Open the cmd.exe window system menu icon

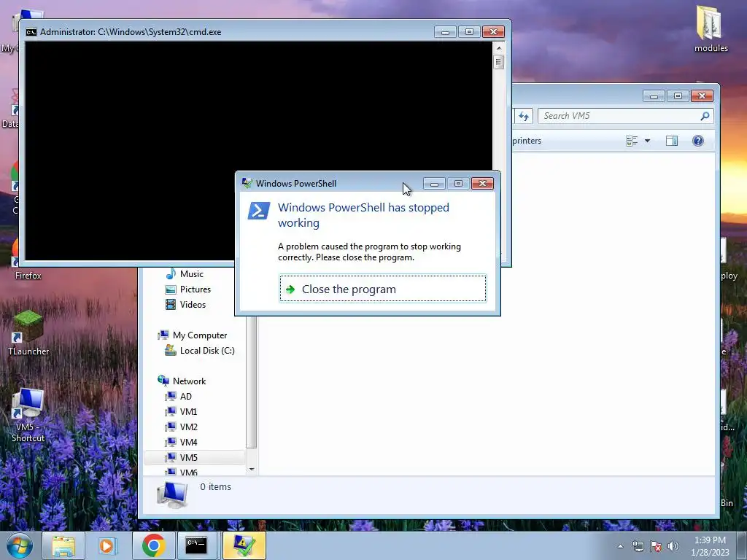pyautogui.click(x=31, y=32)
